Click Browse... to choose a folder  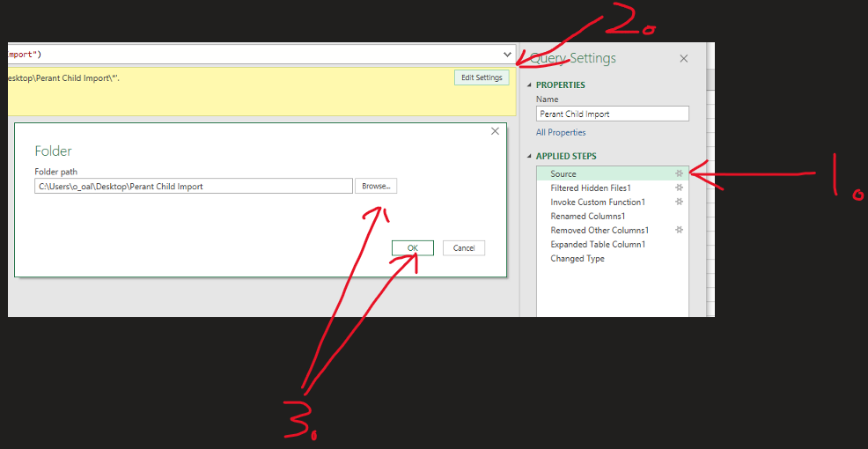coord(376,186)
